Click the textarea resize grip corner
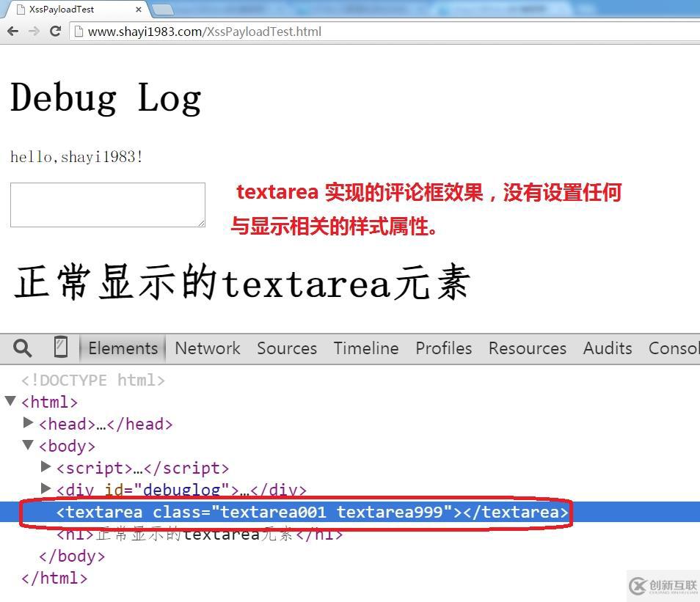This screenshot has width=700, height=602. (x=201, y=223)
